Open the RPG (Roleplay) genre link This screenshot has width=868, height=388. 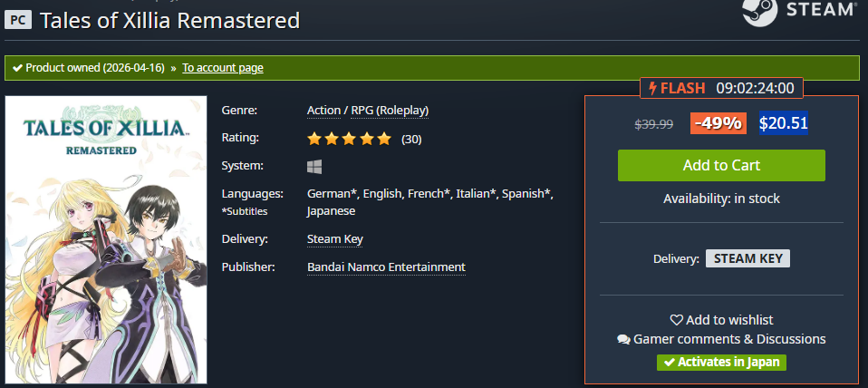coord(390,111)
